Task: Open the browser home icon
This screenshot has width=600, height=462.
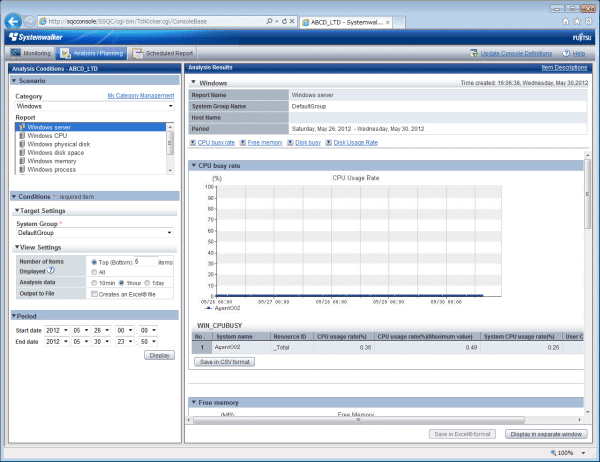Action: 566,21
